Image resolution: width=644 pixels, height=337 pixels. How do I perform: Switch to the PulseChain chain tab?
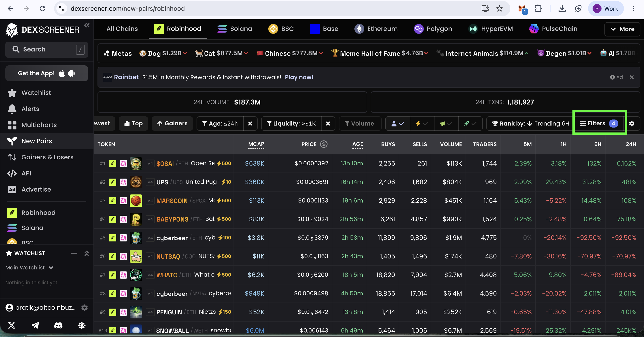click(x=553, y=29)
